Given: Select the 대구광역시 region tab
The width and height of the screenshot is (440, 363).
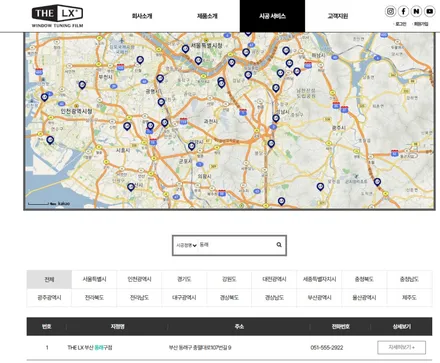Looking at the screenshot, I should (184, 297).
